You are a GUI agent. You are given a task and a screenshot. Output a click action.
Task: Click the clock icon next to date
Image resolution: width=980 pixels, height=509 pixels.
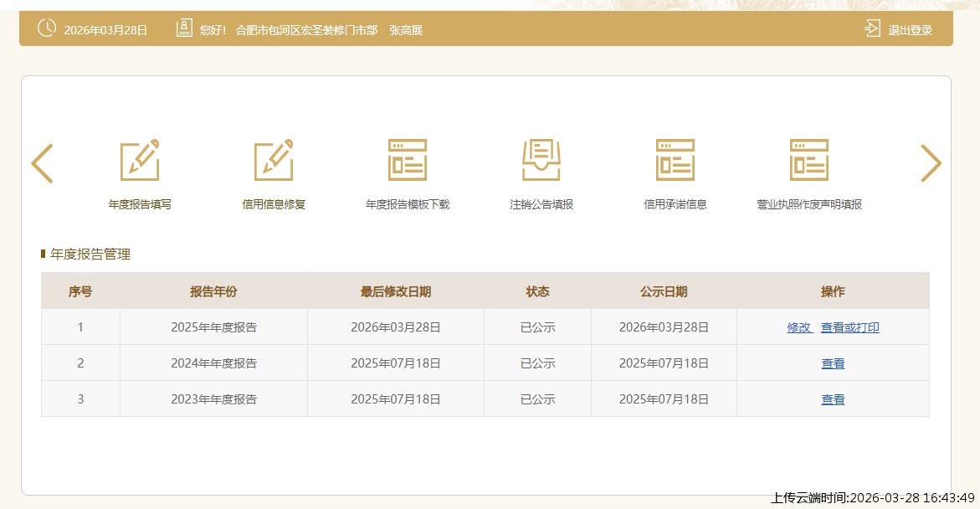click(x=47, y=28)
